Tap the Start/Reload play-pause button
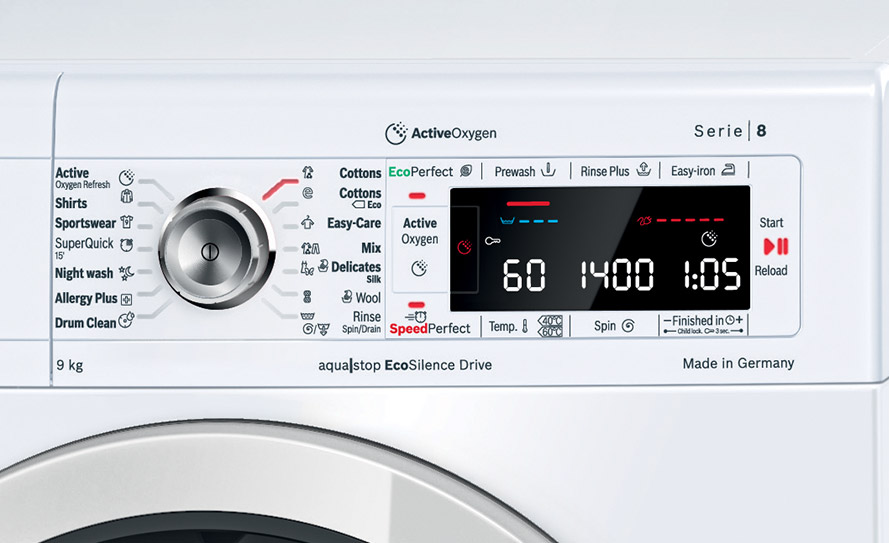This screenshot has width=889, height=543. pyautogui.click(x=776, y=247)
